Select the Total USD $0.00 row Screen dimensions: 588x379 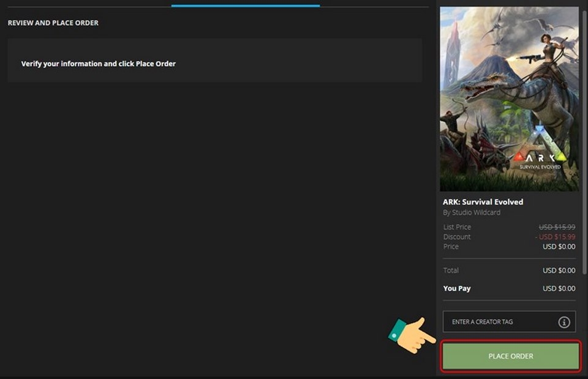tap(509, 270)
